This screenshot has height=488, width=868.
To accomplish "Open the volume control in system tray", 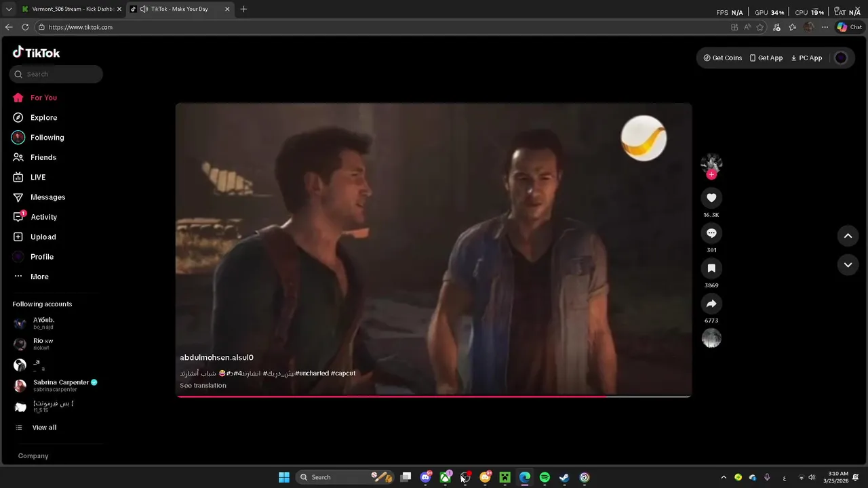I will tap(812, 477).
